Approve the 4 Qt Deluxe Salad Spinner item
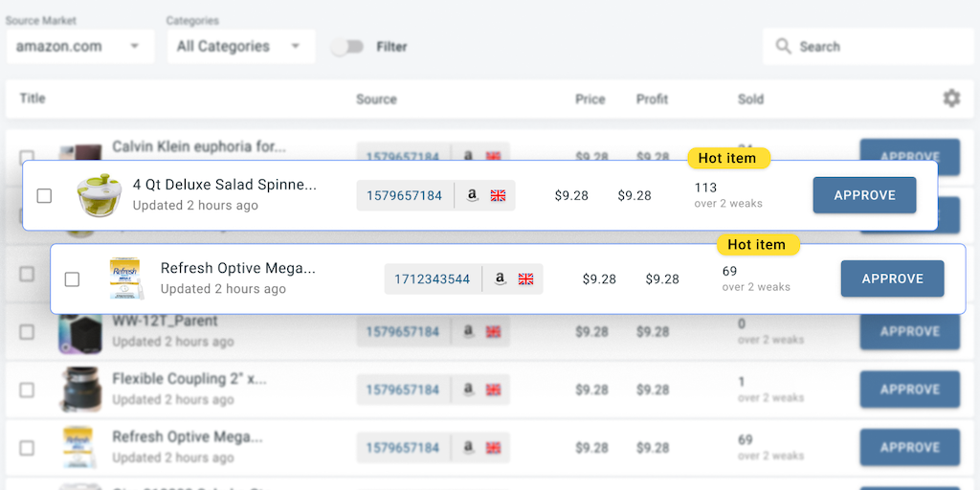980x490 pixels. point(864,195)
